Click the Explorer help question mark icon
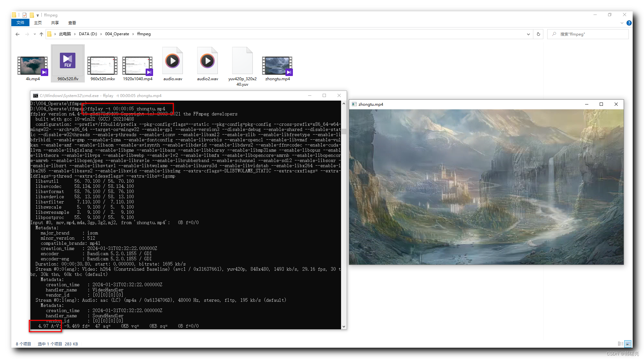 pos(629,23)
